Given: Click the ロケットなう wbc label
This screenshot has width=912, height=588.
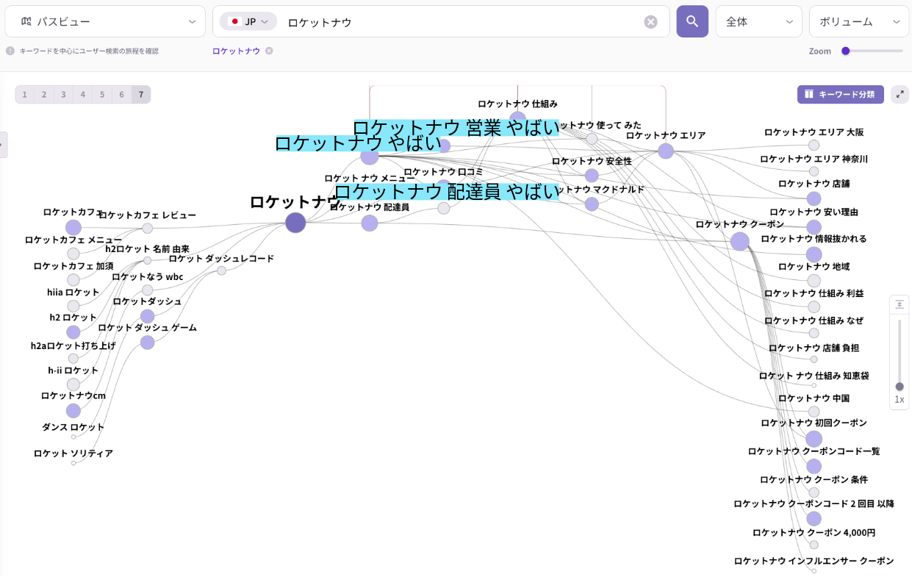Looking at the screenshot, I should coord(148,277).
